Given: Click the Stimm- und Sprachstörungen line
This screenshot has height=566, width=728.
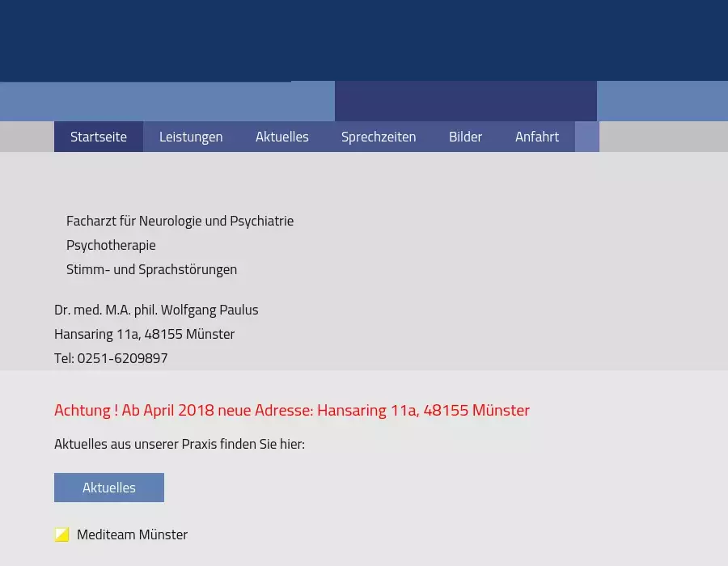Looking at the screenshot, I should click(151, 269).
